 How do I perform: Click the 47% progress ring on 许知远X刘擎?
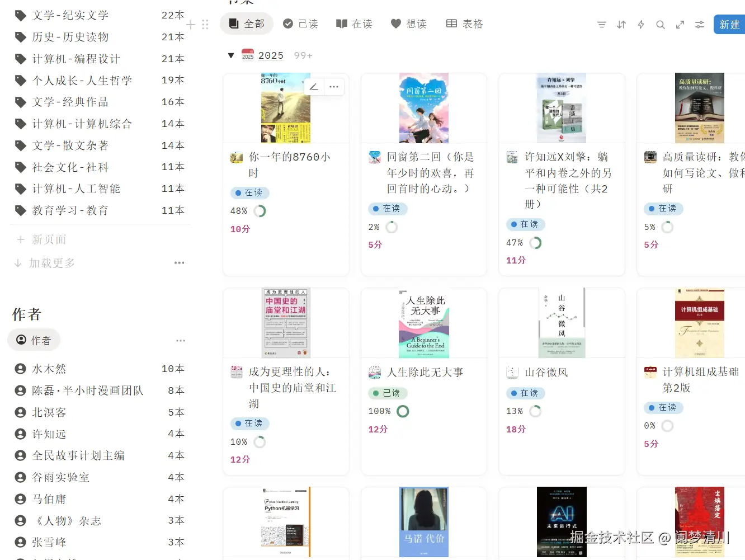click(535, 243)
